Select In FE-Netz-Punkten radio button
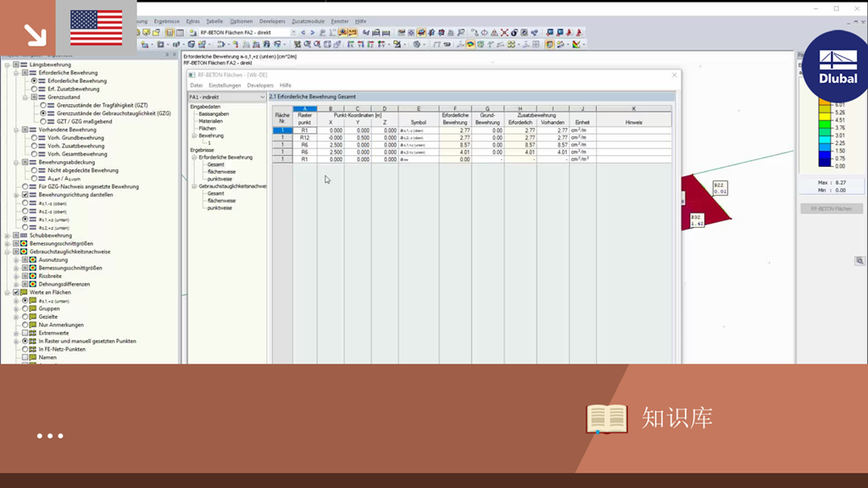 [25, 349]
